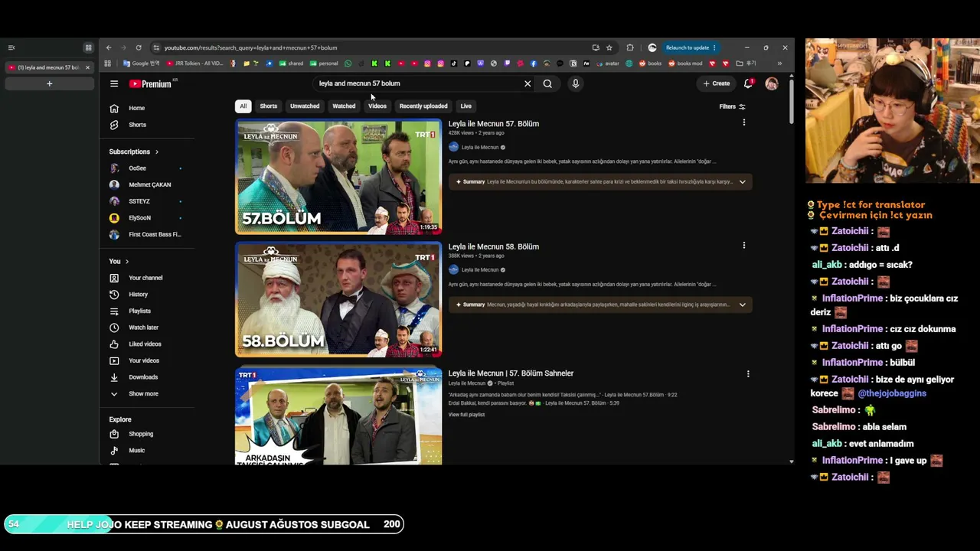This screenshot has width=980, height=551.
Task: Open the YouTube guide hamburger menu
Action: (114, 83)
